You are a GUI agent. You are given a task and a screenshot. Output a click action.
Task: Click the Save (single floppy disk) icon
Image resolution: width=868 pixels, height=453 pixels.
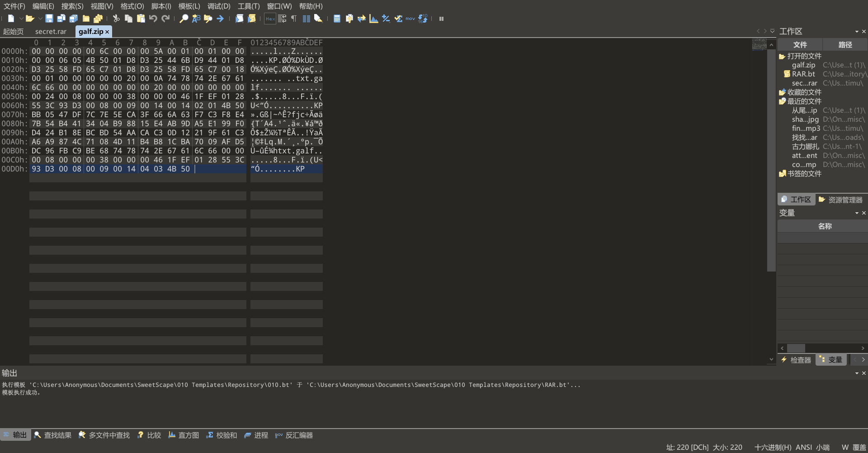[x=49, y=19]
